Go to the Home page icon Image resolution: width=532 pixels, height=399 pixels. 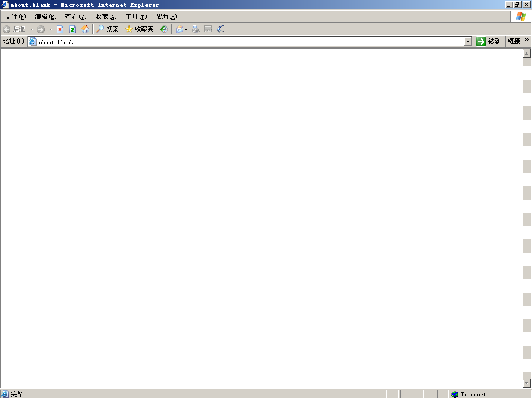tap(85, 29)
